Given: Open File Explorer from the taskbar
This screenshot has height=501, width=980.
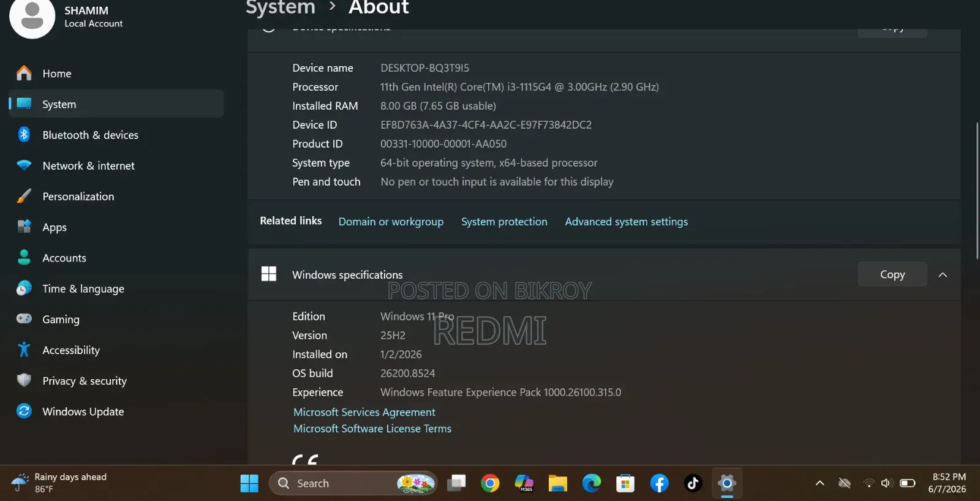Looking at the screenshot, I should [x=557, y=483].
